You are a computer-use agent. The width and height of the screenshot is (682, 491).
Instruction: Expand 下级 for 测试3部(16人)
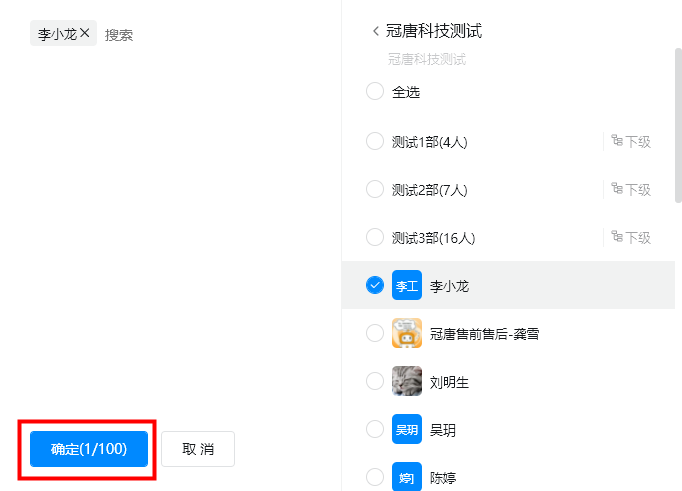pos(631,237)
